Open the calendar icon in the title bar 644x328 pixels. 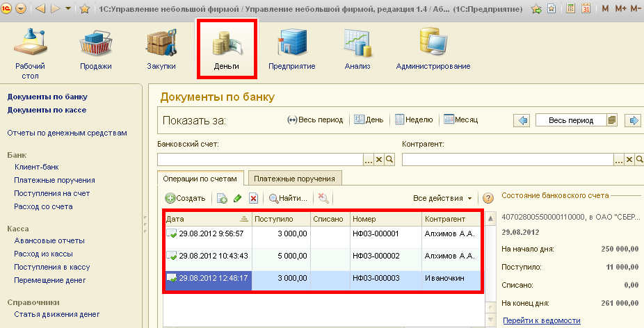586,8
